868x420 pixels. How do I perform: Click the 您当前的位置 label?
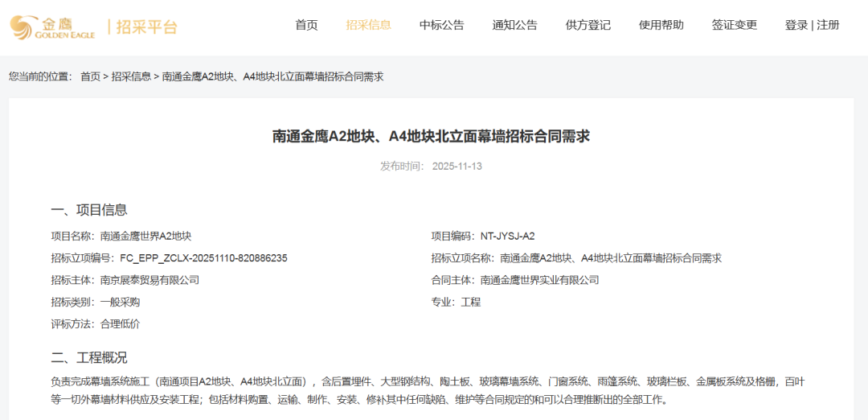(40, 77)
